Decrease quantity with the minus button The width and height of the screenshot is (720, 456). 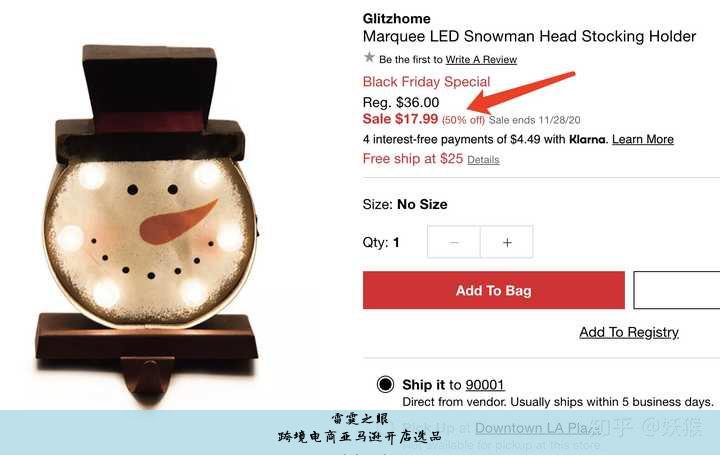pyautogui.click(x=454, y=242)
